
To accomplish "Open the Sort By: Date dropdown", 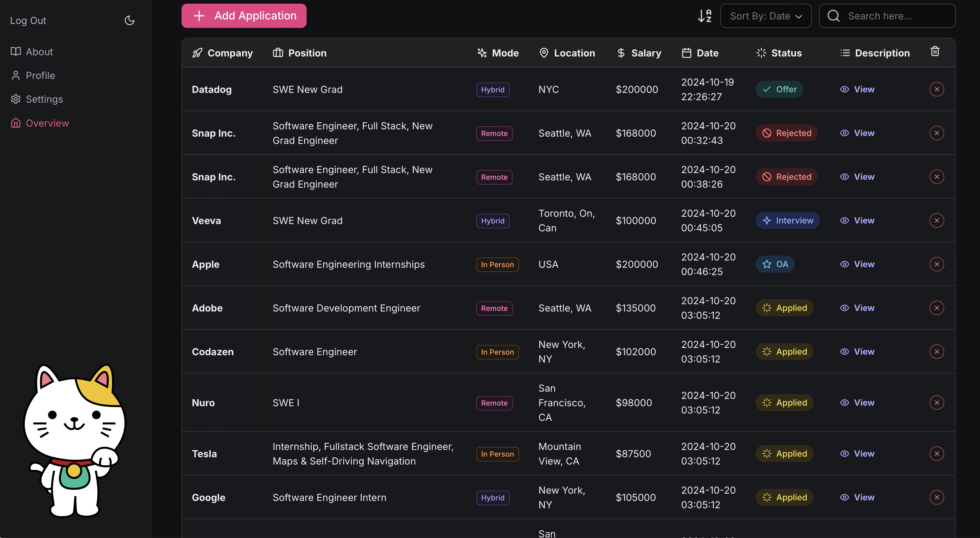I will pos(765,16).
